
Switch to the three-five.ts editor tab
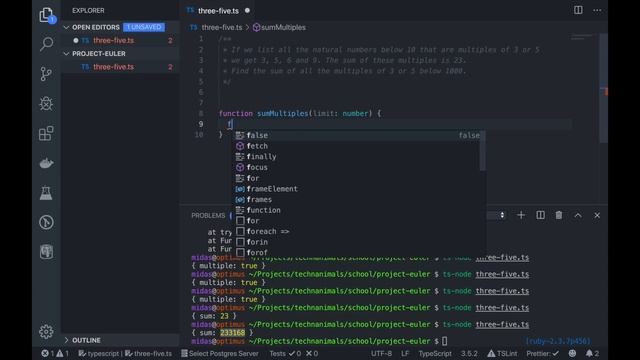click(218, 11)
